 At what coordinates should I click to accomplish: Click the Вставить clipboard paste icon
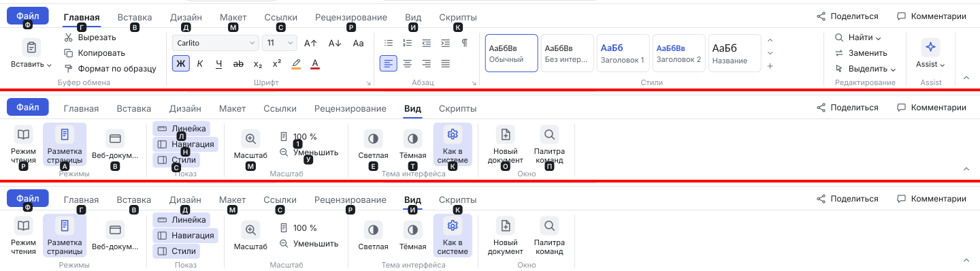(x=31, y=47)
